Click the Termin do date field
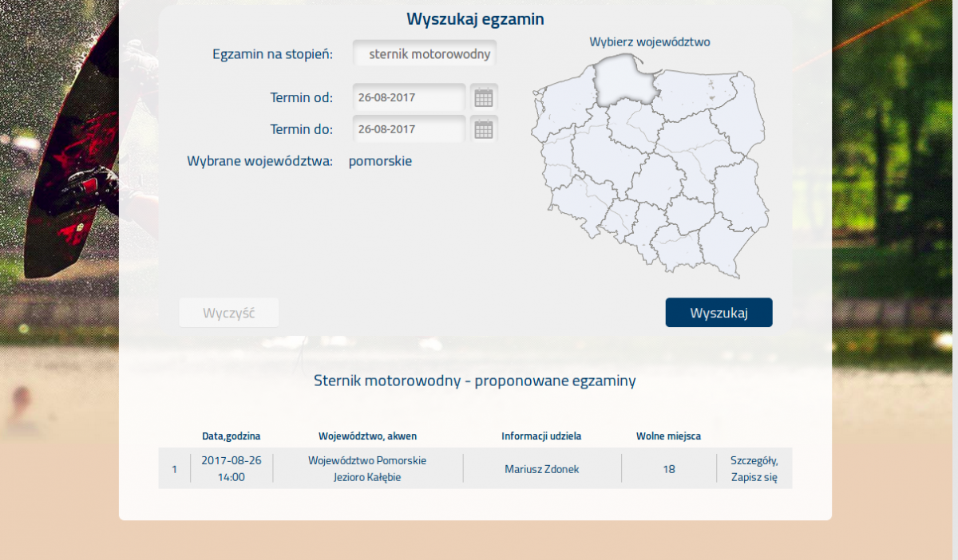The height and width of the screenshot is (560, 958). click(409, 129)
